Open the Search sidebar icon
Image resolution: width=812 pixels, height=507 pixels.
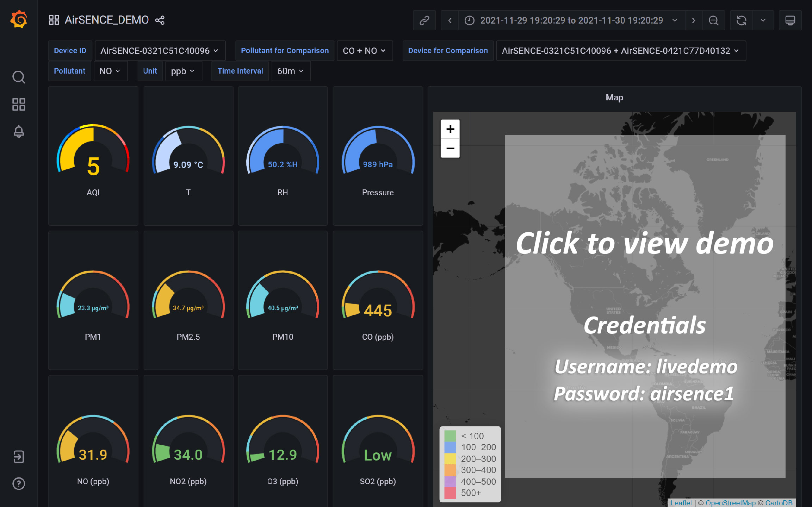(19, 77)
